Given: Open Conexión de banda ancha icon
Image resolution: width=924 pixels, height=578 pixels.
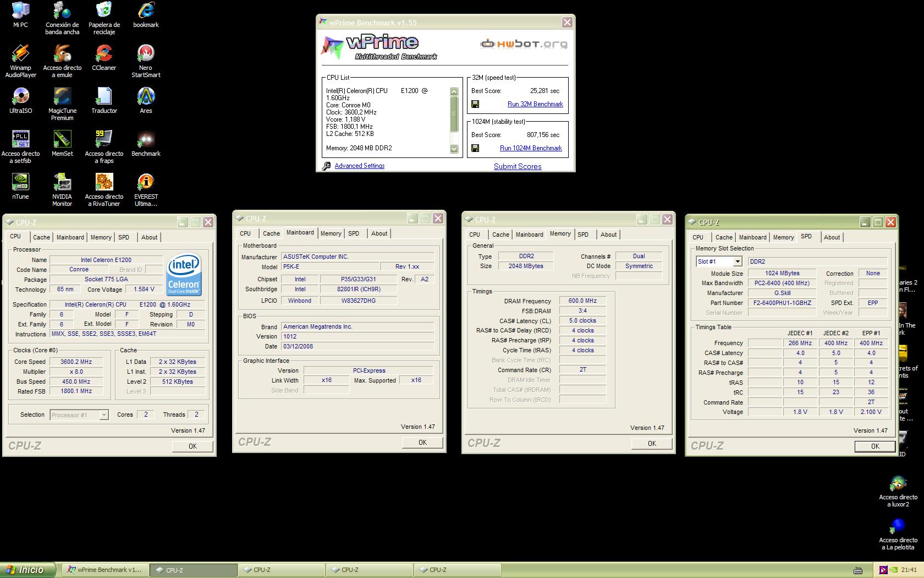Looking at the screenshot, I should 62,18.
